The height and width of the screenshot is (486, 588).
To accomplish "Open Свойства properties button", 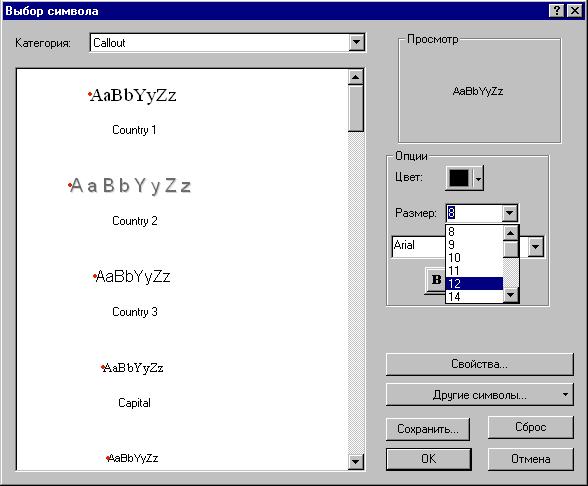I will coord(480,364).
